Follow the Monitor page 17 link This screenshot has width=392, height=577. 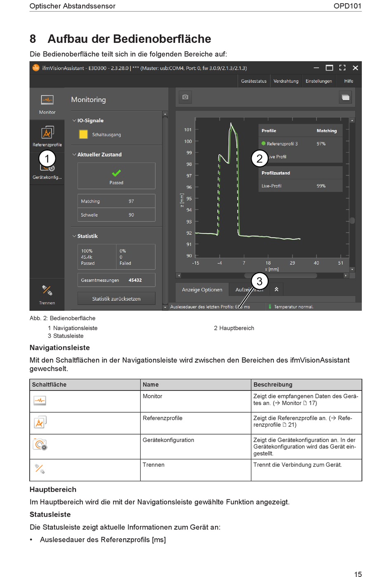295,403
